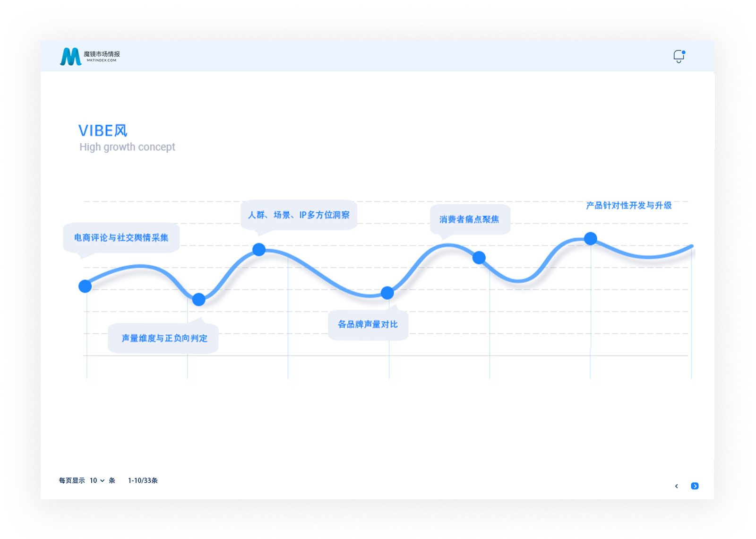Go to the next page arrow
Viewport: 756px width, 539px height.
(x=695, y=486)
